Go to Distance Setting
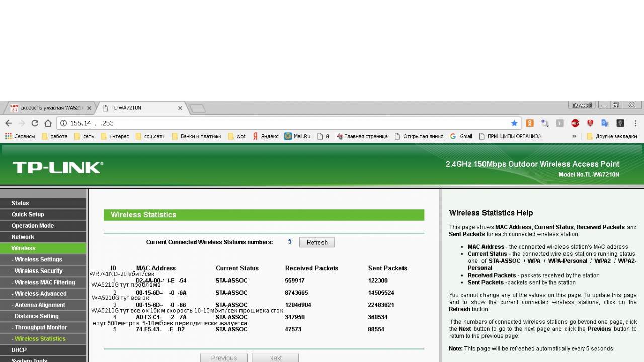Viewport: 644px width, 362px height. (x=43, y=316)
